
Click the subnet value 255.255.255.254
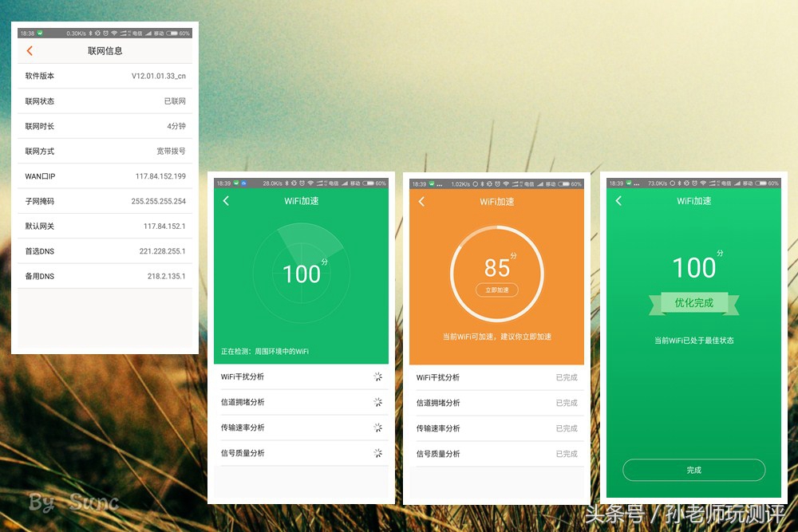coord(158,201)
